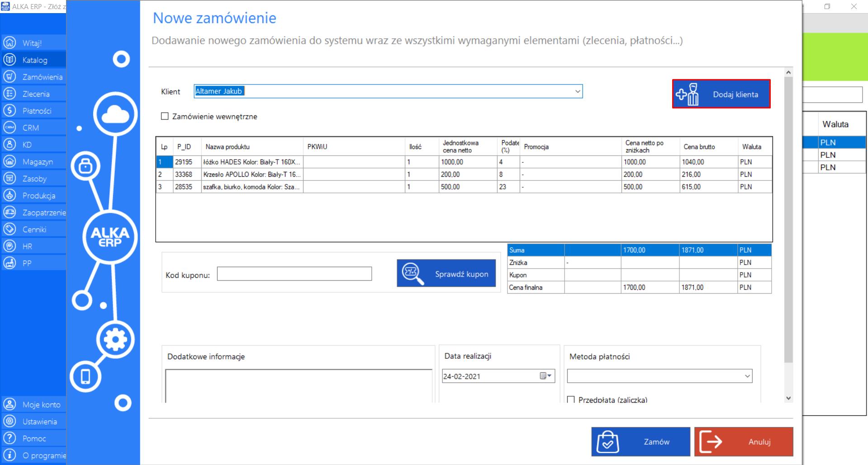Click the Nazwa produktu column header

tap(252, 146)
